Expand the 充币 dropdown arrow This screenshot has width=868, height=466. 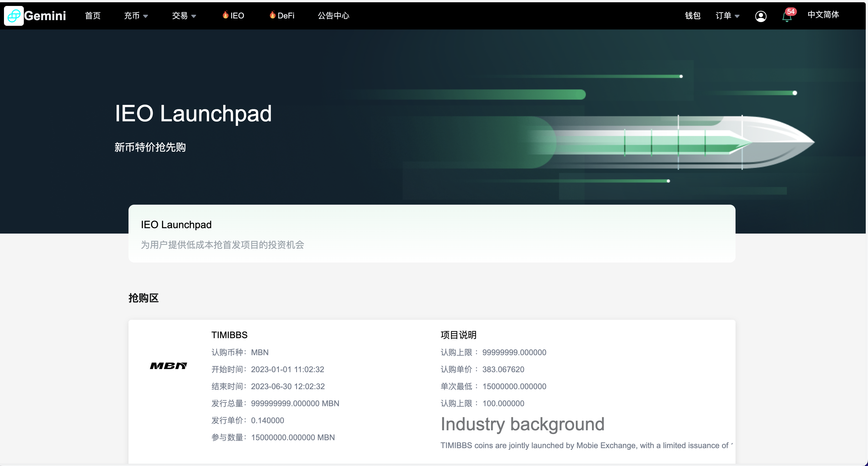pyautogui.click(x=146, y=16)
